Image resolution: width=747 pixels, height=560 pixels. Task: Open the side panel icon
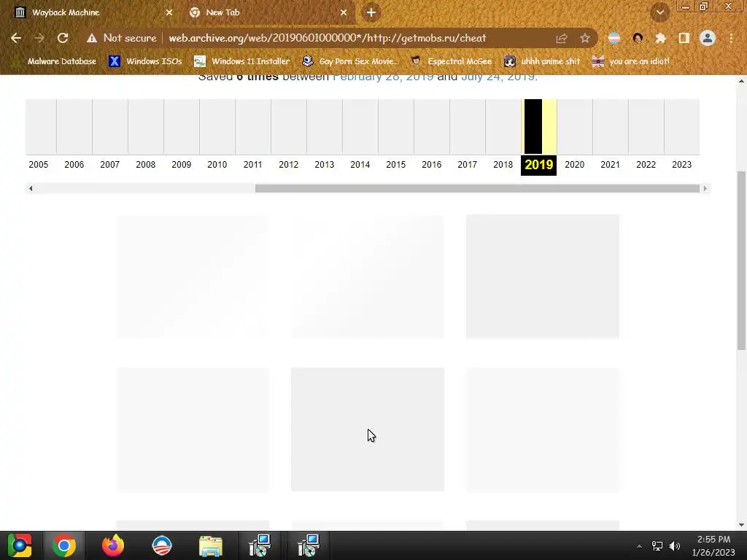click(x=684, y=38)
